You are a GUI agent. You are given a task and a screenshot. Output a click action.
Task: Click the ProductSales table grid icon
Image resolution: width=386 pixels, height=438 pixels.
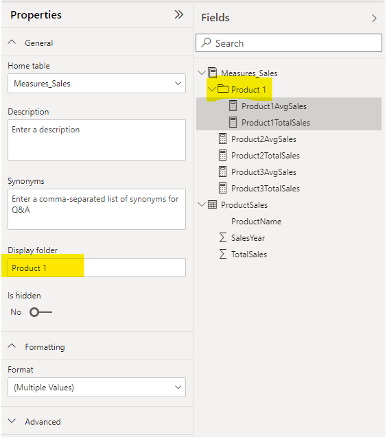click(212, 204)
